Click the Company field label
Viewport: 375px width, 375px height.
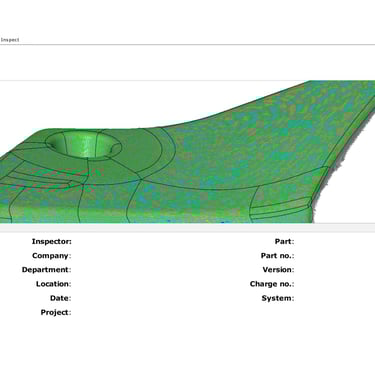(52, 256)
